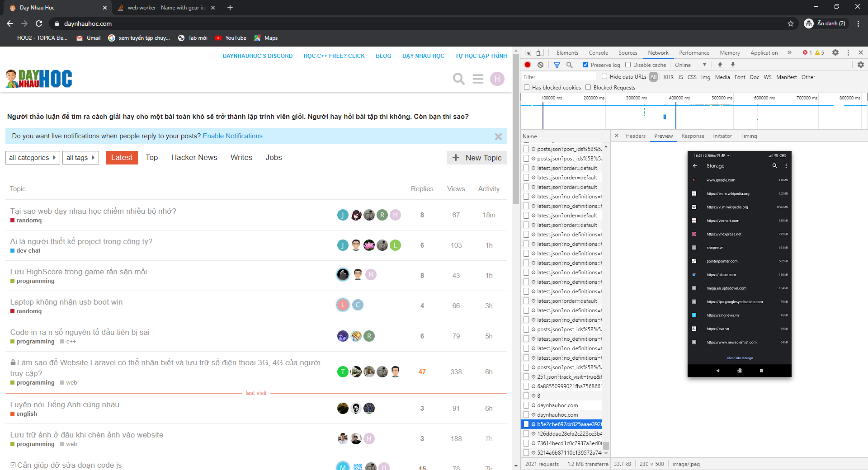The height and width of the screenshot is (470, 868).
Task: Switch to the Sources tab
Action: [x=627, y=53]
